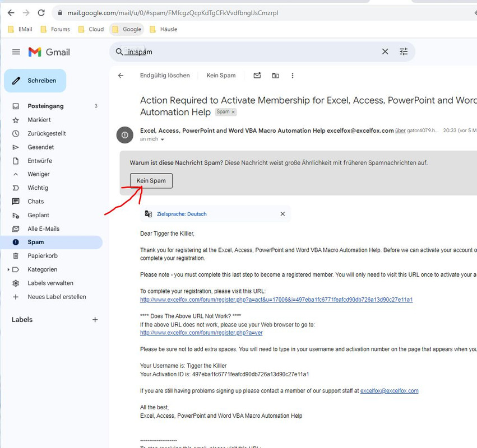
Task: Click the chat icon beside Chats
Action: (x=16, y=201)
